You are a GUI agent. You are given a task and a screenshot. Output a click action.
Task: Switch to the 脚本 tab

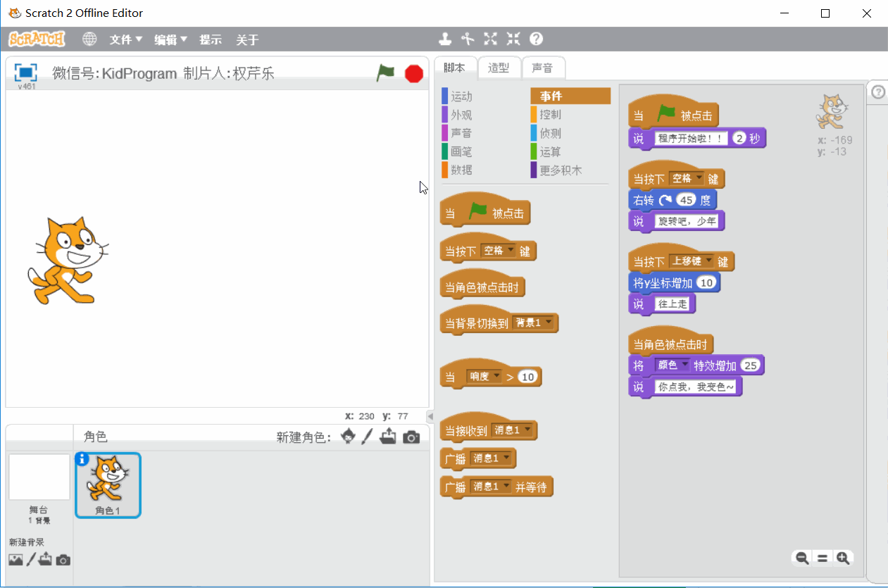tap(455, 68)
